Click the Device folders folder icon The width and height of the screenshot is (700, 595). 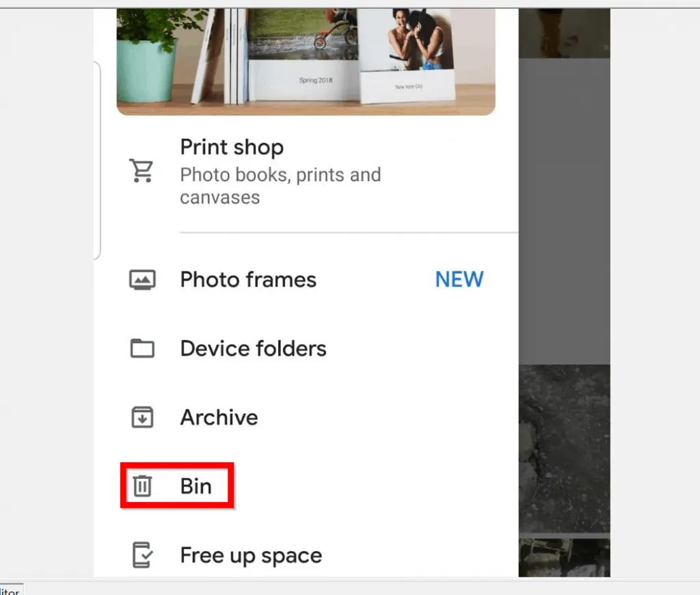coord(142,349)
